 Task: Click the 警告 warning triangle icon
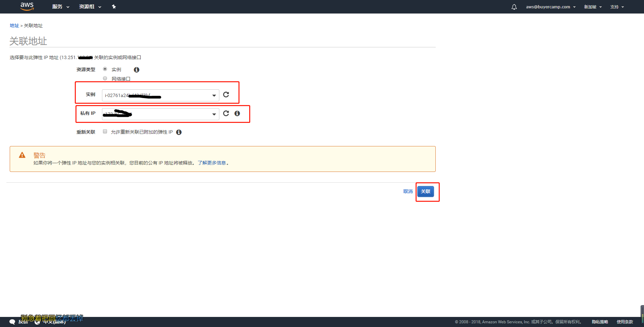pos(22,155)
